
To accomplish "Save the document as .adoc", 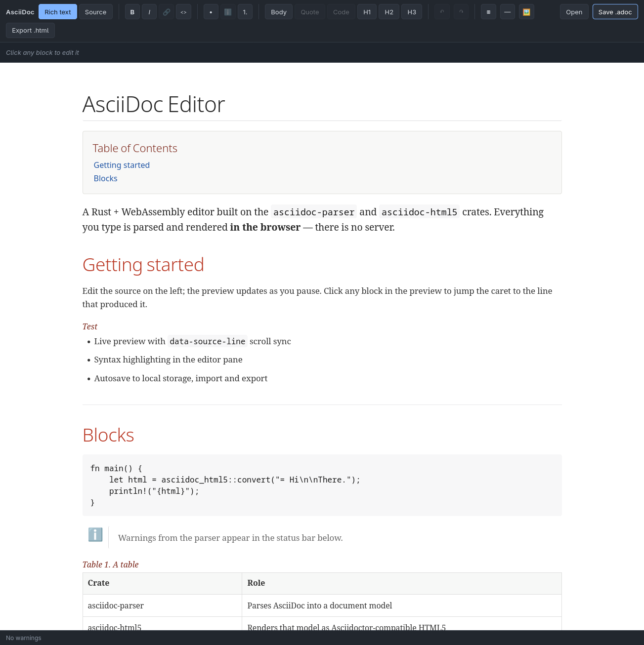I will pos(615,12).
